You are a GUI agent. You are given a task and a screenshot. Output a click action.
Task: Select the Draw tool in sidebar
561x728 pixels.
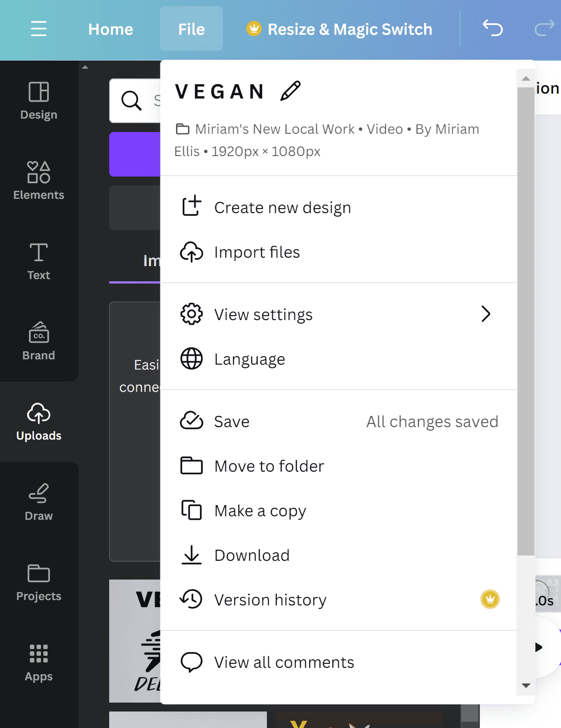tap(39, 502)
